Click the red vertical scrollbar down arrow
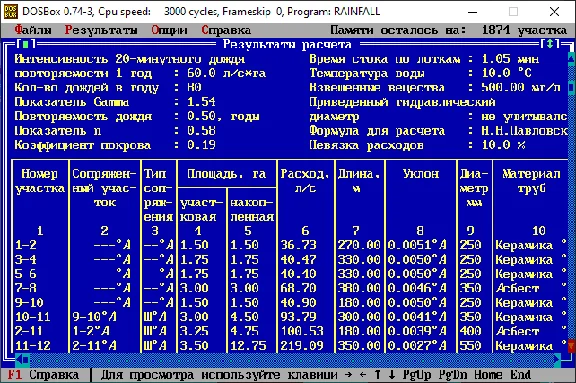 click(572, 345)
